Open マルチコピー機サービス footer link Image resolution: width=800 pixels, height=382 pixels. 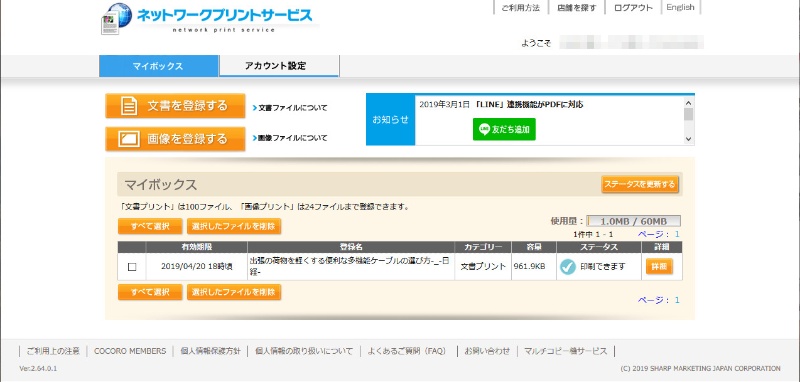[x=566, y=351]
